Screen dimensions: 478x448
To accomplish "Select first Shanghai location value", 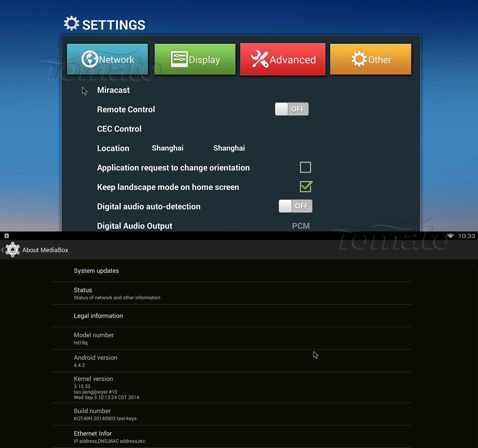I will point(168,148).
